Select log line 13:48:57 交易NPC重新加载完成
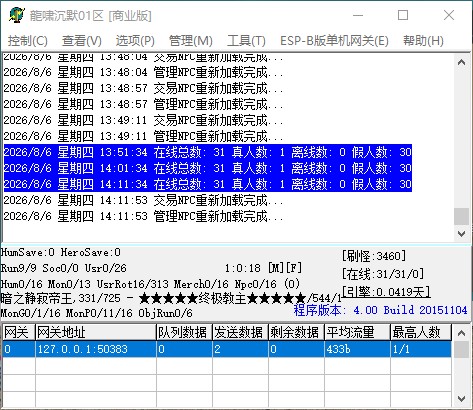Screen dimensions: 473x410 (x=143, y=88)
